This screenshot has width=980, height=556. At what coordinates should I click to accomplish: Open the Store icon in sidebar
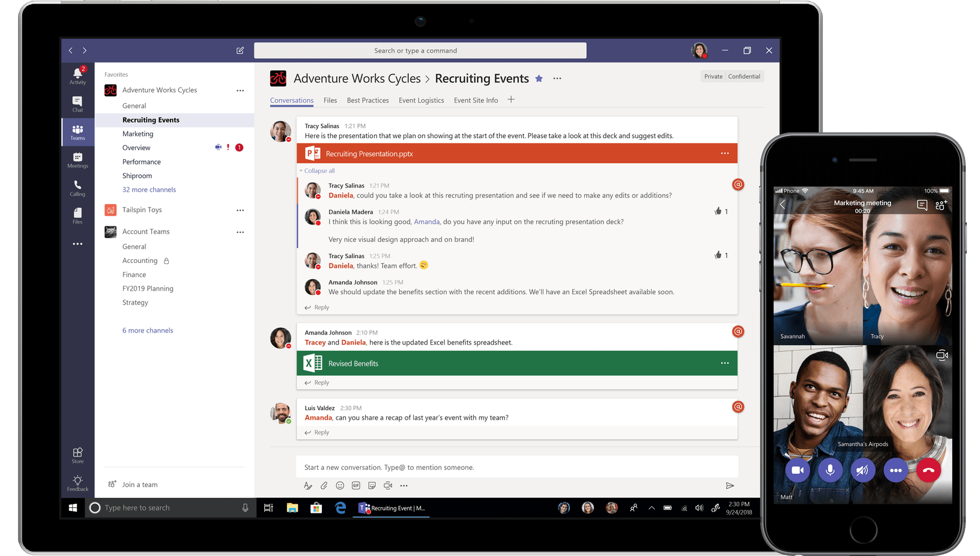tap(77, 455)
